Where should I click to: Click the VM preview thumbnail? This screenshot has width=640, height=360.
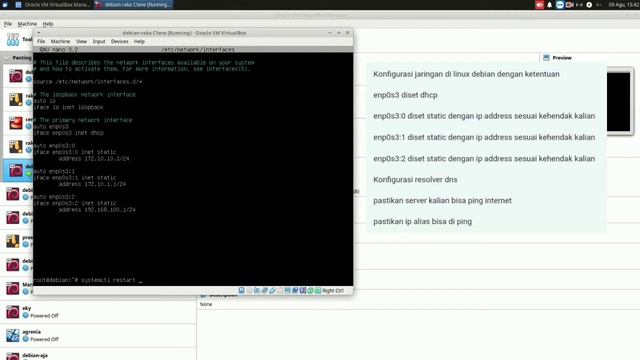[618, 102]
